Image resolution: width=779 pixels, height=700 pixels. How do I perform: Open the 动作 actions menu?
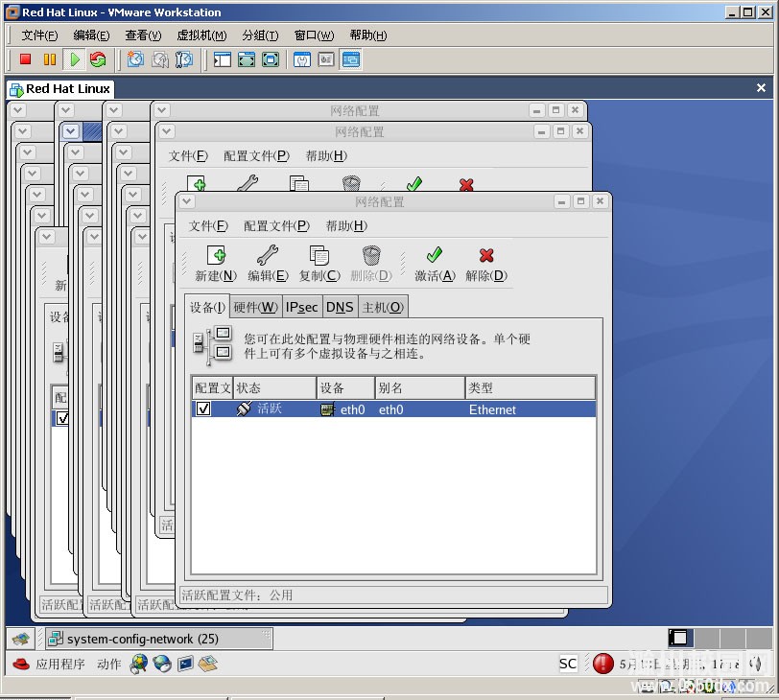108,664
